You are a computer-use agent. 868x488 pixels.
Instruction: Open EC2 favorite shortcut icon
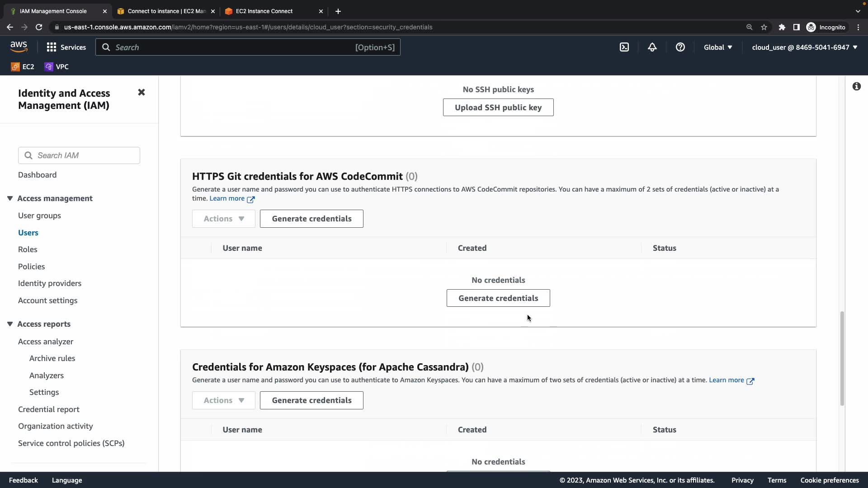coord(15,67)
